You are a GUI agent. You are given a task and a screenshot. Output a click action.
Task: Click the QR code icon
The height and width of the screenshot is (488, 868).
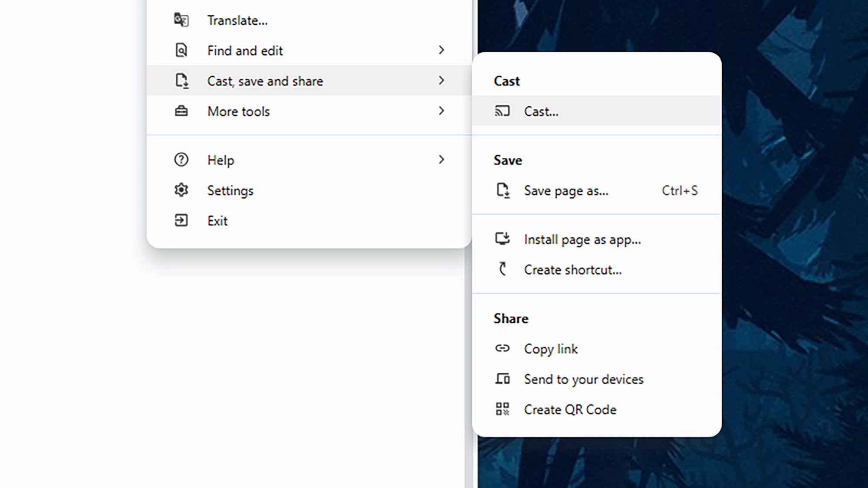503,409
